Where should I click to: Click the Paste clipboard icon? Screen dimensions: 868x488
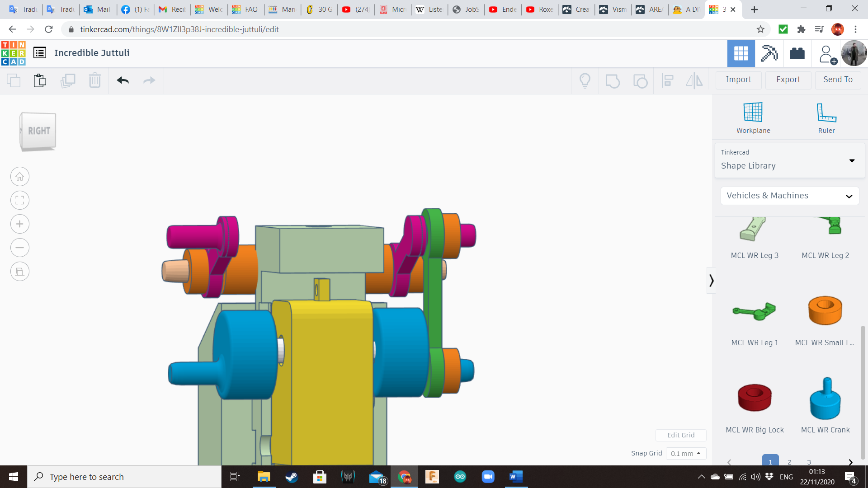[x=40, y=80]
